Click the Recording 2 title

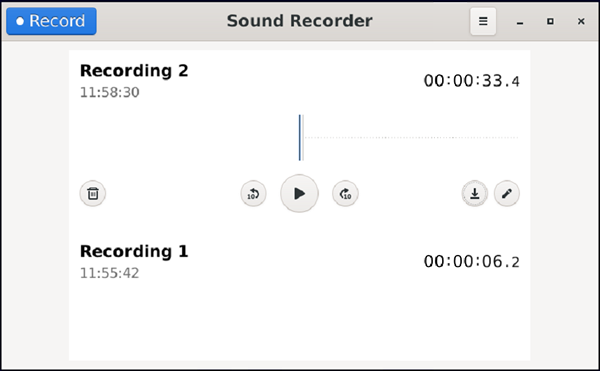pos(134,71)
